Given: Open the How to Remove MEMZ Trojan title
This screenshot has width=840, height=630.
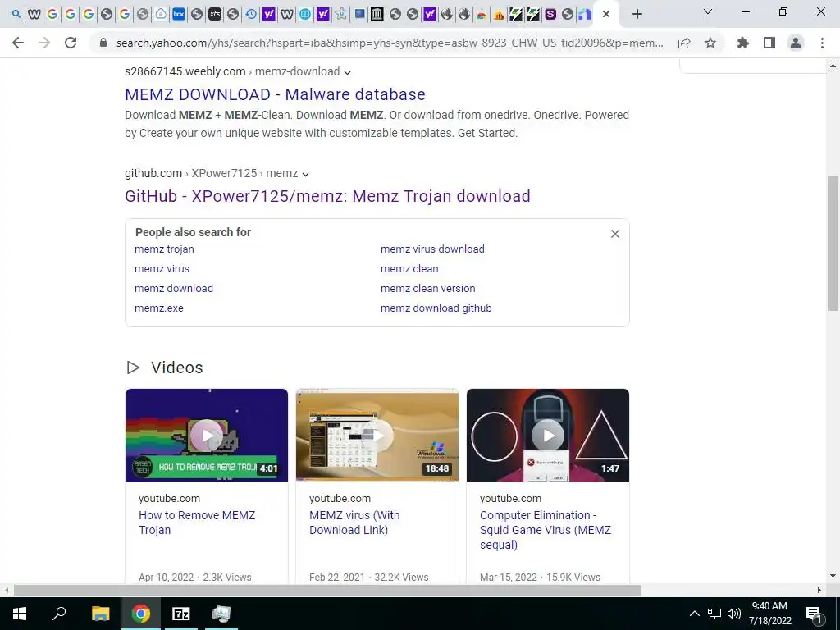Looking at the screenshot, I should 197,523.
